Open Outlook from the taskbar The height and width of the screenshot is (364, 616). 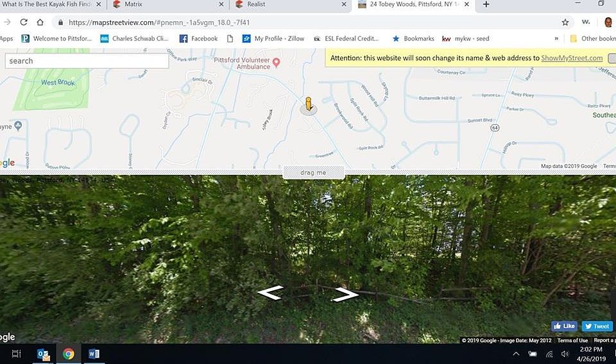(43, 354)
